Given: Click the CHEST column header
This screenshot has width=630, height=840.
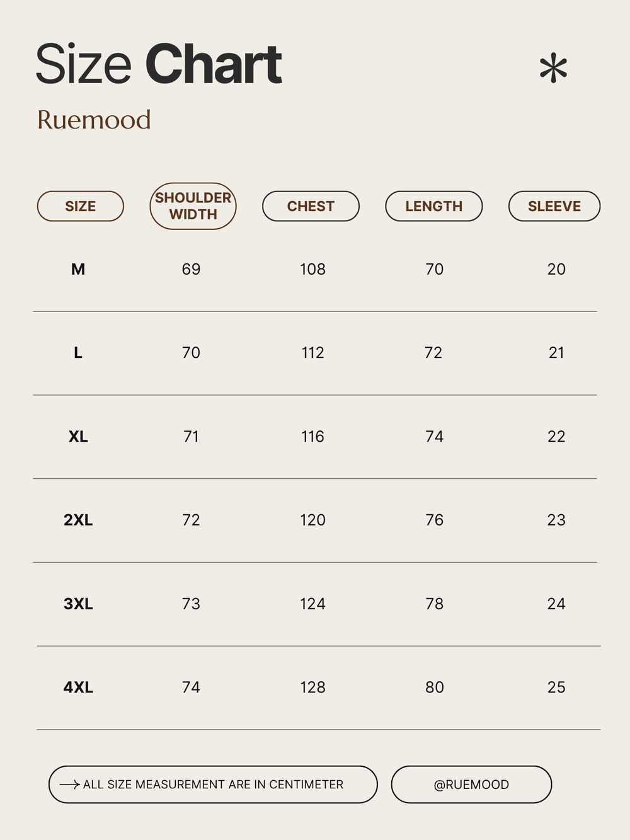Looking at the screenshot, I should [x=311, y=206].
